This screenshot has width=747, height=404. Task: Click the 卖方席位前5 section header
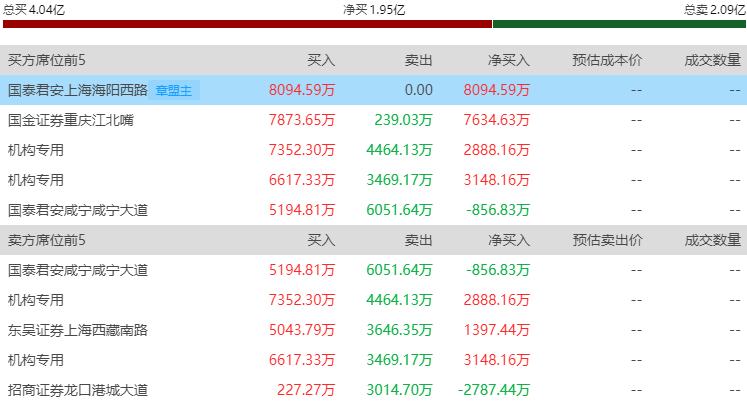[x=47, y=240]
